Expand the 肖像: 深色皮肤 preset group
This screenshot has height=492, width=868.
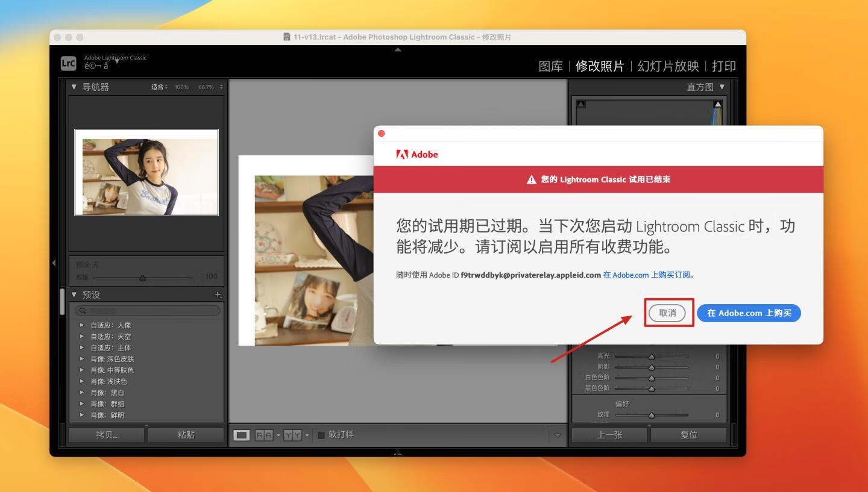pyautogui.click(x=82, y=359)
